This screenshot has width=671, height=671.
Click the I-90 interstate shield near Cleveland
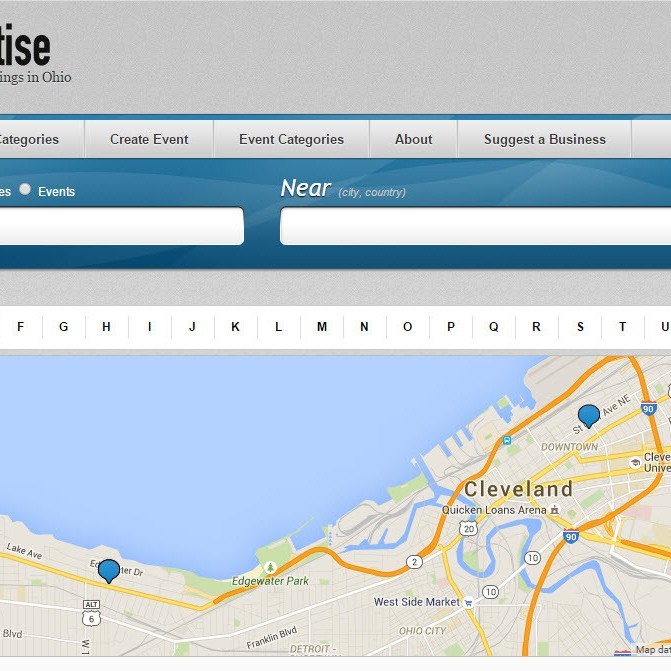pyautogui.click(x=570, y=536)
